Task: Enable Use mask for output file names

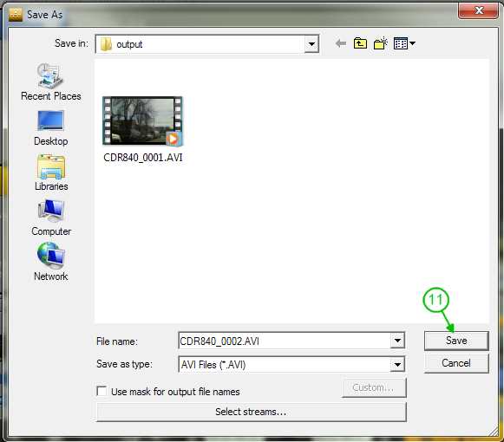Action: pos(101,391)
